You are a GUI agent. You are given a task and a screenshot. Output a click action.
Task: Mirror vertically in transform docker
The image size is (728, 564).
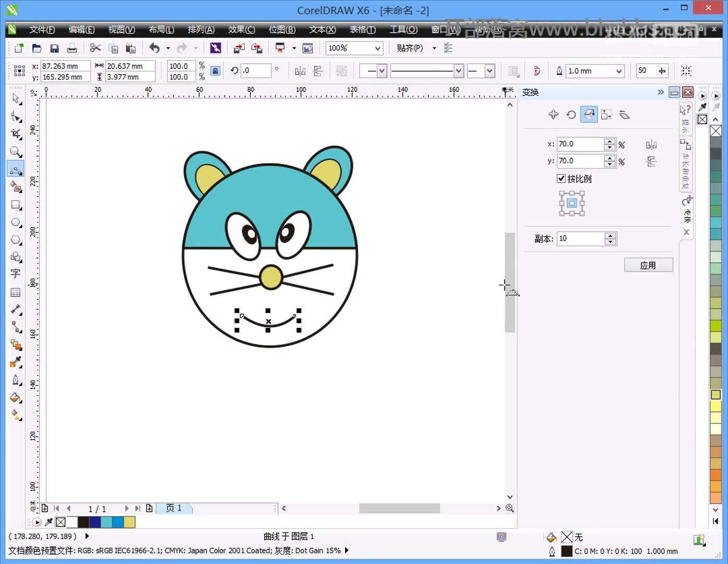pyautogui.click(x=651, y=161)
